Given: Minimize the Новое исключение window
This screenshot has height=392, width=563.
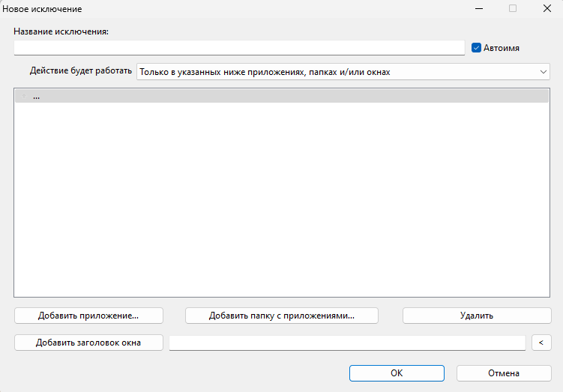Looking at the screenshot, I should (x=478, y=9).
